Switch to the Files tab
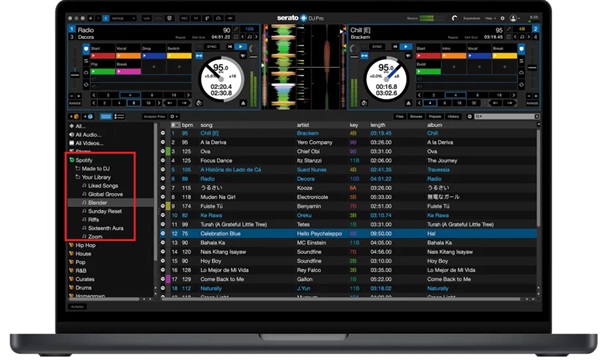This screenshot has height=360, width=600. (x=400, y=116)
